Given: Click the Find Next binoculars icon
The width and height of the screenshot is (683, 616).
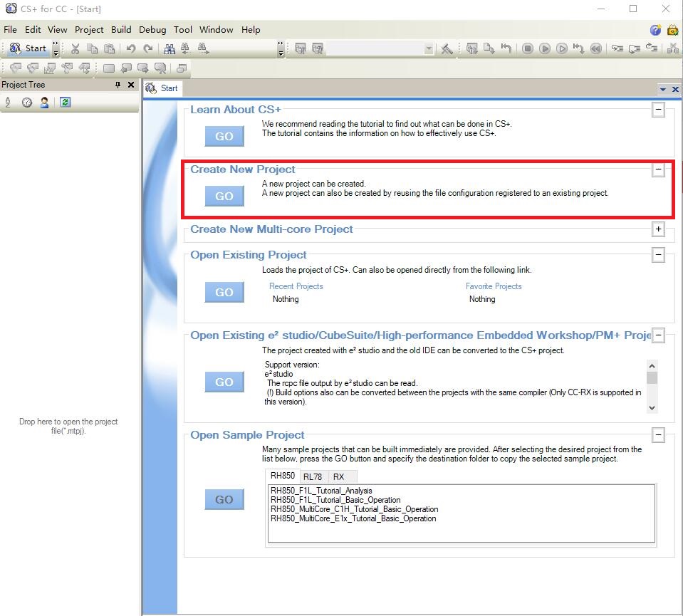Looking at the screenshot, I should click(203, 48).
